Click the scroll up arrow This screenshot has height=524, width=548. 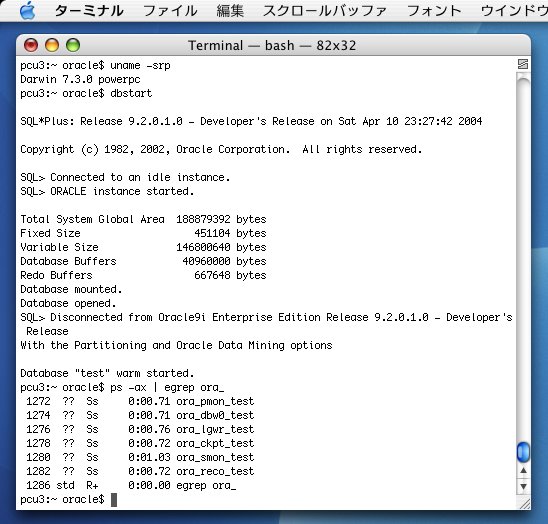coord(523,471)
